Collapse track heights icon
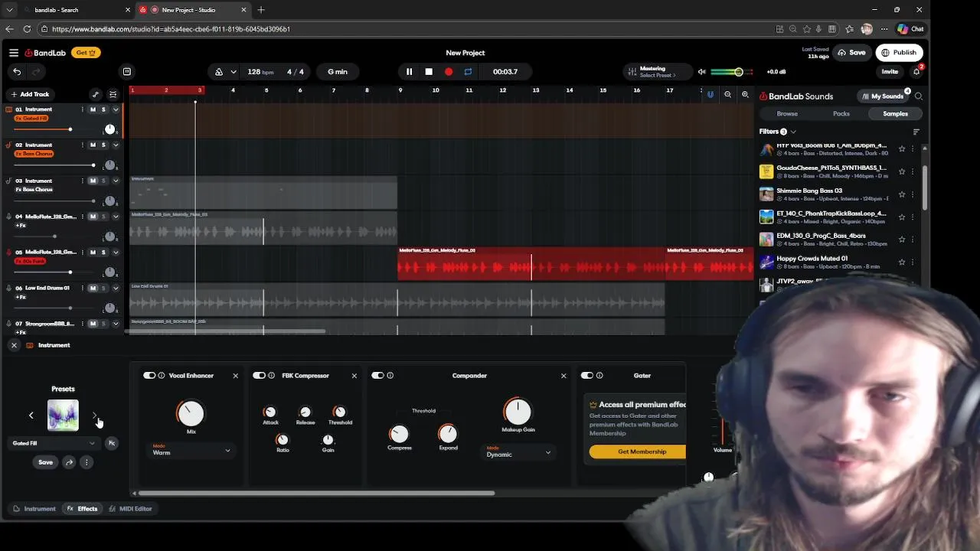 pyautogui.click(x=113, y=94)
